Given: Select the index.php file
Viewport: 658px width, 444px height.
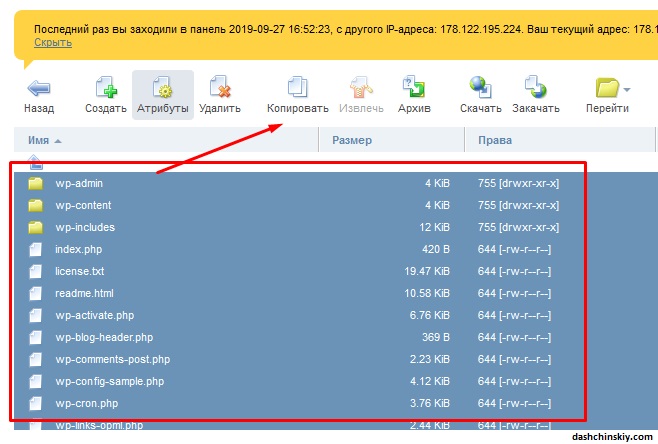Looking at the screenshot, I should point(79,249).
